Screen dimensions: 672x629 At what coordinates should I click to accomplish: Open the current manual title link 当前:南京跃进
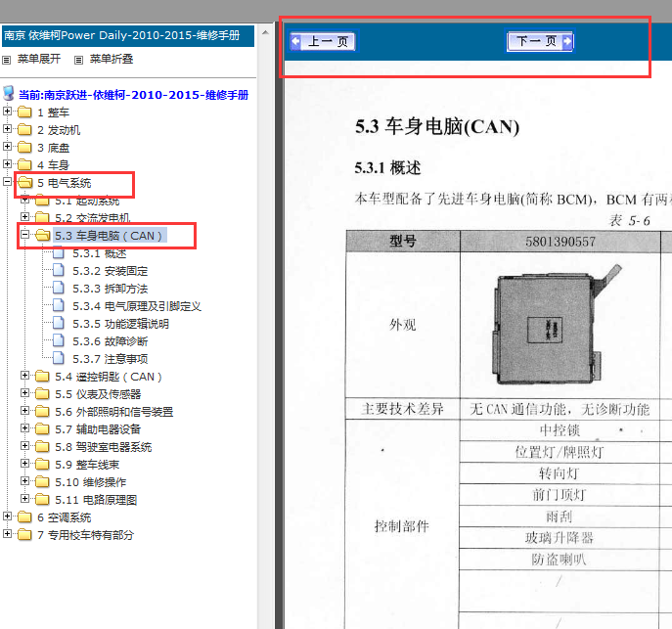click(133, 95)
